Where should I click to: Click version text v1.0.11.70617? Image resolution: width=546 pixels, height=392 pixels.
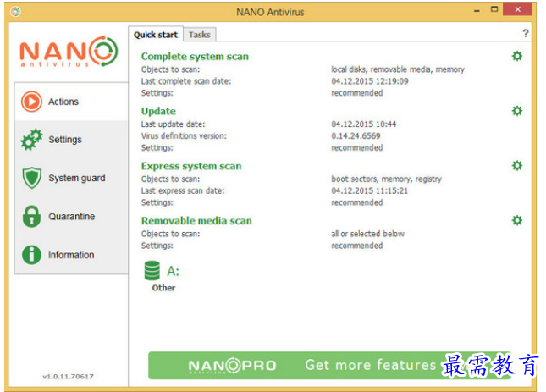click(68, 376)
